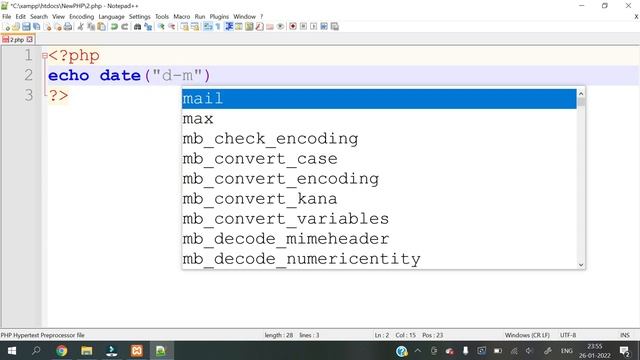640x360 pixels.
Task: Open the Edit menu
Action: point(20,17)
